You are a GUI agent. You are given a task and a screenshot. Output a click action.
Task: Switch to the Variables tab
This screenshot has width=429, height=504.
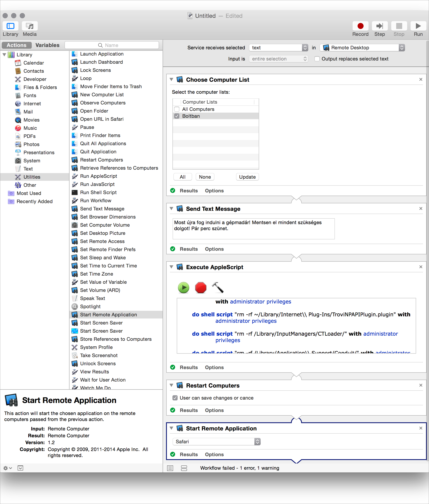tap(47, 45)
